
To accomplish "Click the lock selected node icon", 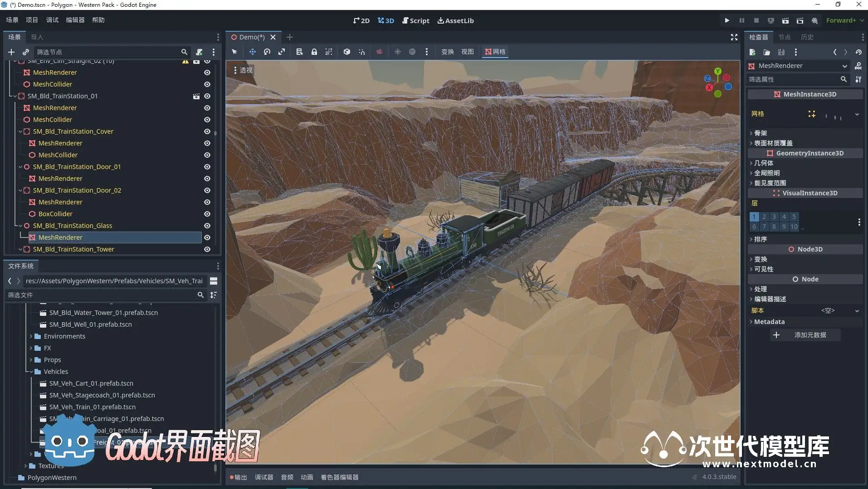I will [314, 52].
